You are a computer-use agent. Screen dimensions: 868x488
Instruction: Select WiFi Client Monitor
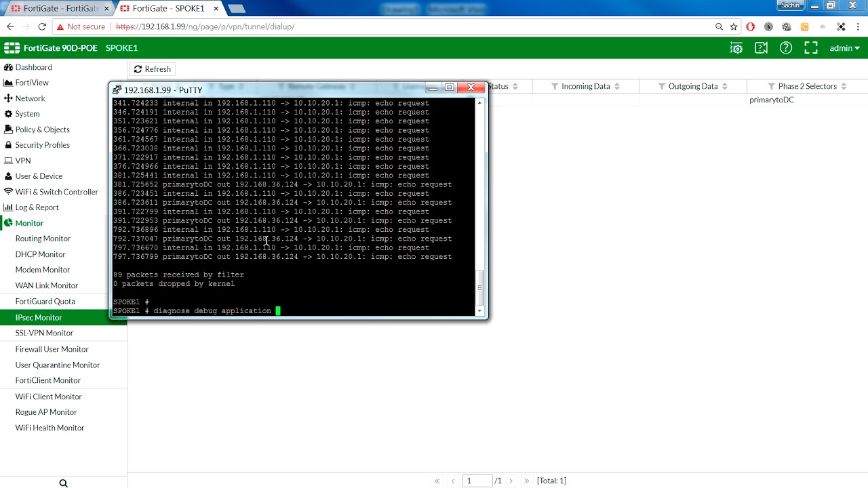tap(49, 396)
